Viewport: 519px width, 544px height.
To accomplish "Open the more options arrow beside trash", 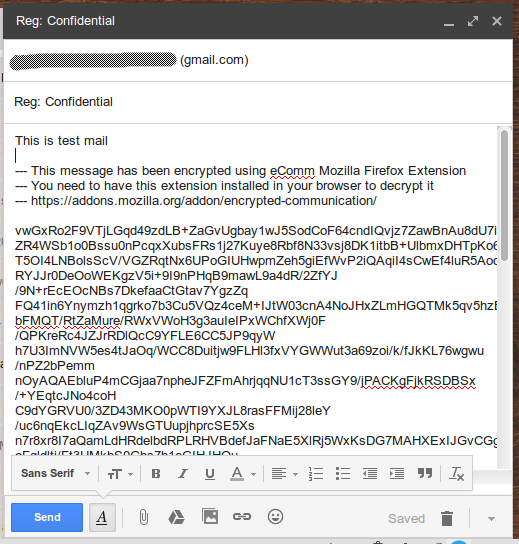I will click(x=491, y=519).
